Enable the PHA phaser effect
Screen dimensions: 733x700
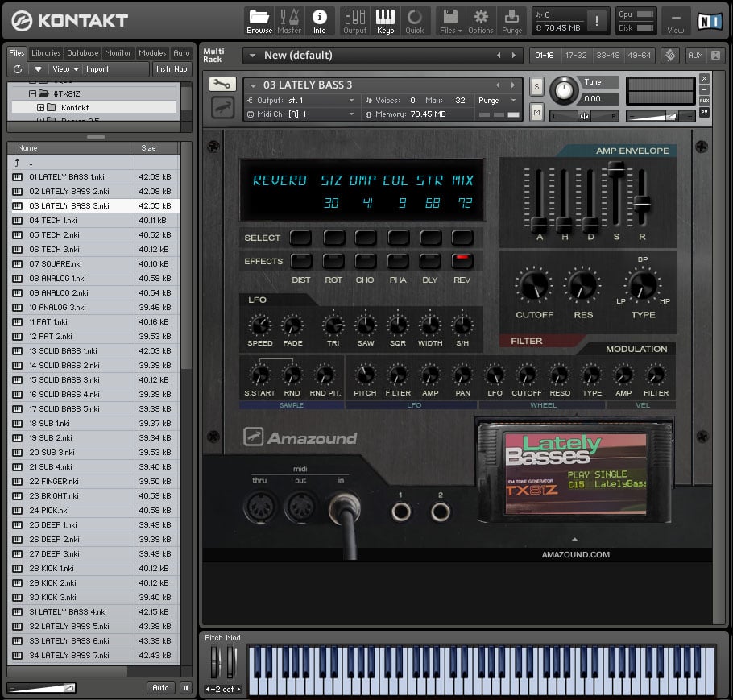[398, 260]
